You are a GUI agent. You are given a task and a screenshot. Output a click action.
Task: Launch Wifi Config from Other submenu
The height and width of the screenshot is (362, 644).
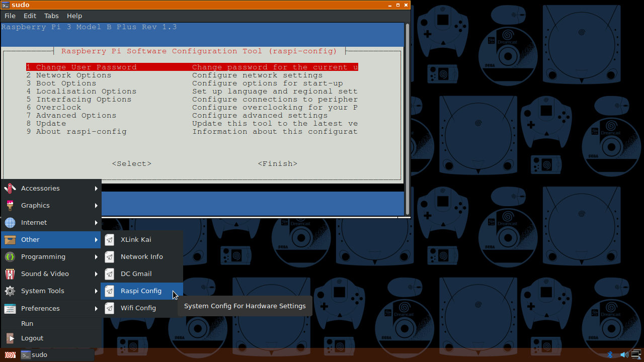click(x=142, y=308)
